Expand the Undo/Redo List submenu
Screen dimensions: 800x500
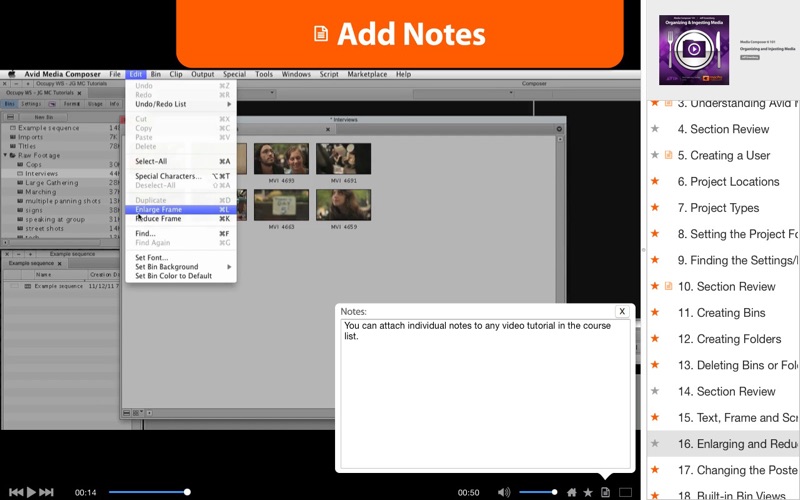pyautogui.click(x=181, y=104)
